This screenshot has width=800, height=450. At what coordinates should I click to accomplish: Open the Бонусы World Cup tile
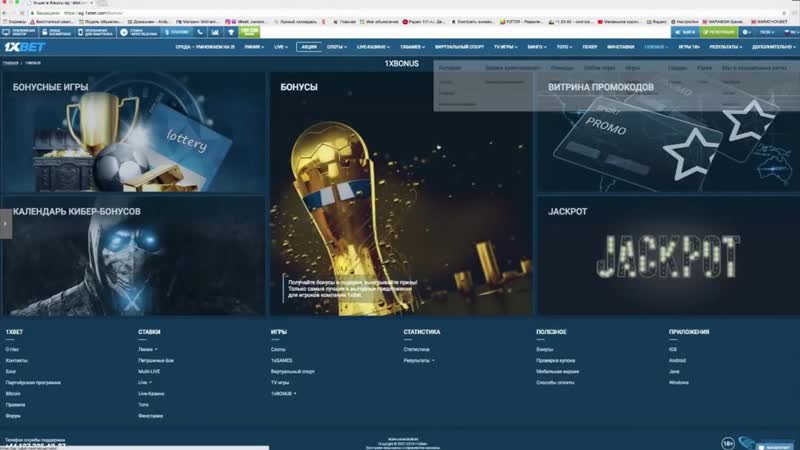[401, 193]
